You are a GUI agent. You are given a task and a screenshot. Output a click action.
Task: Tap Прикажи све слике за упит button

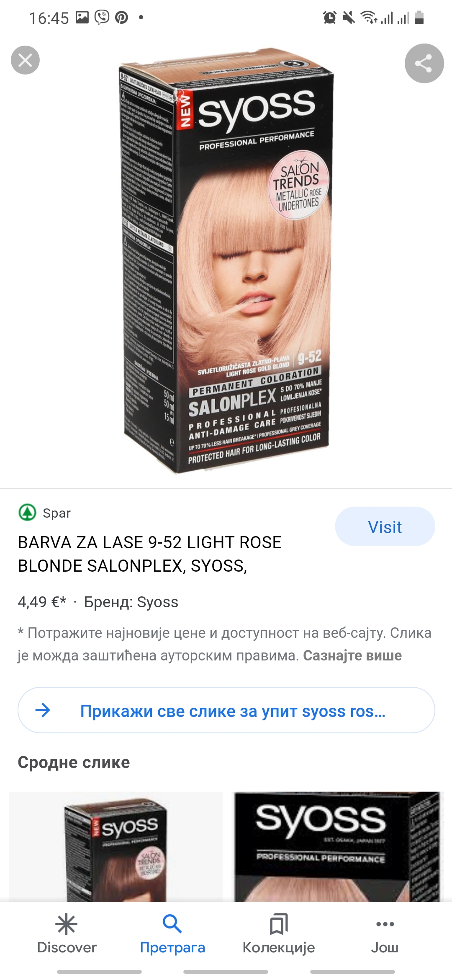[226, 710]
